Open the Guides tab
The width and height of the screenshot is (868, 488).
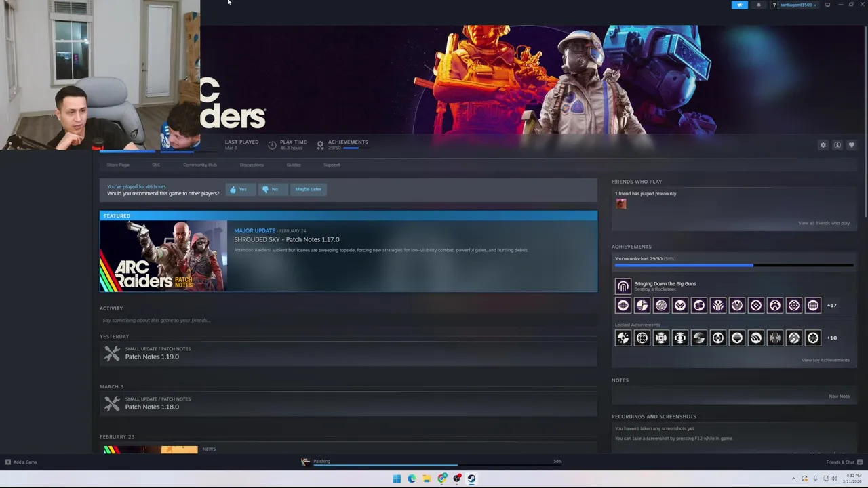[x=294, y=165]
